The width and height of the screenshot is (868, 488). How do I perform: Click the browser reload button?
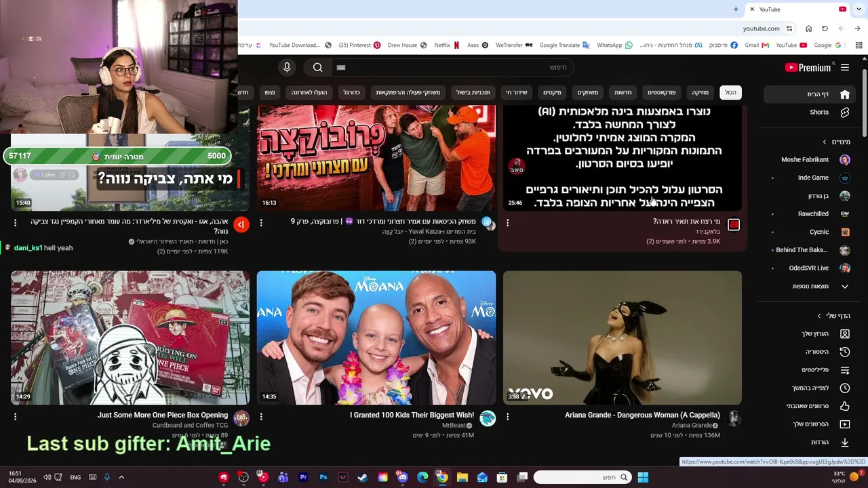click(825, 28)
